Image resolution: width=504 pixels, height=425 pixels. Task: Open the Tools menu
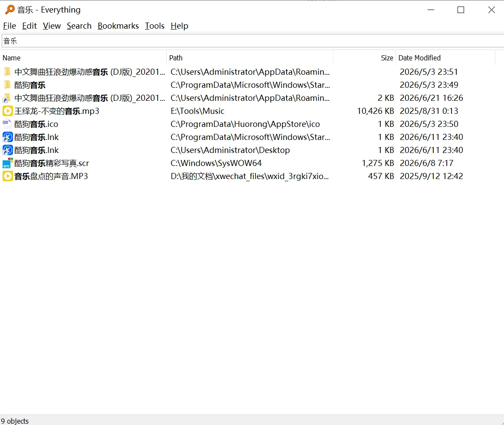click(x=155, y=26)
